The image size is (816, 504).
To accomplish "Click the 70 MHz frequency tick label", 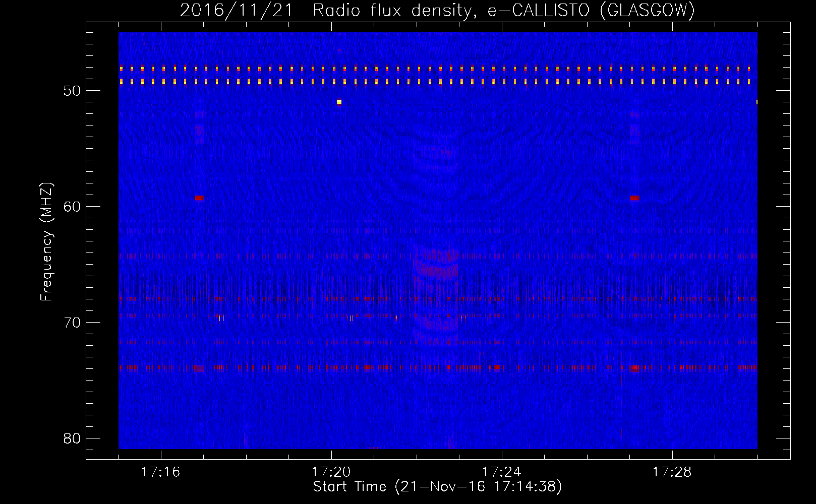I will 72,323.
